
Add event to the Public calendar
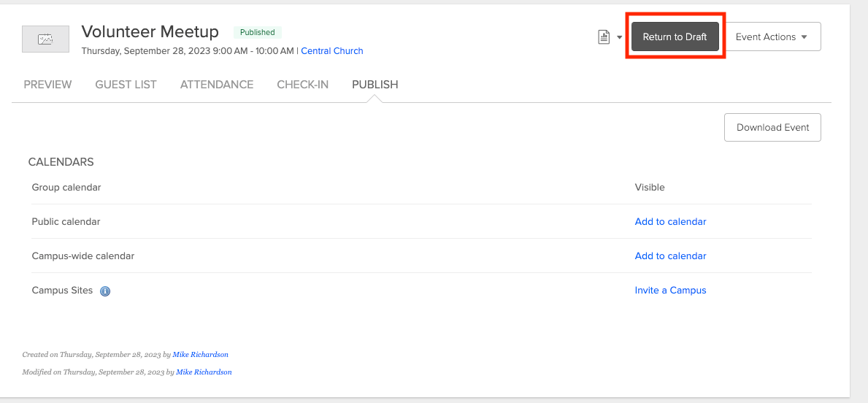coord(670,221)
